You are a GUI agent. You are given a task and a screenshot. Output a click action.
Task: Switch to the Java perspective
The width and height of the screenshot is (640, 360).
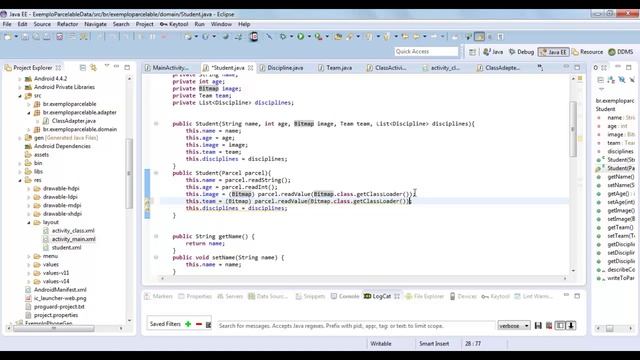pos(493,52)
